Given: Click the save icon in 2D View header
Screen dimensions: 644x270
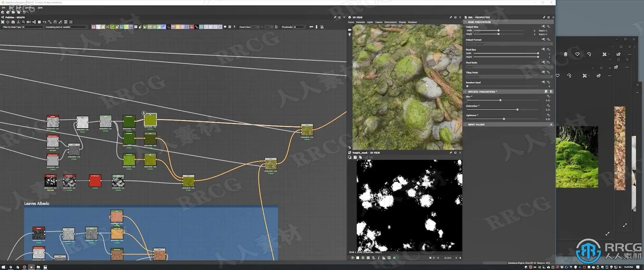Looking at the screenshot, I should 355,157.
